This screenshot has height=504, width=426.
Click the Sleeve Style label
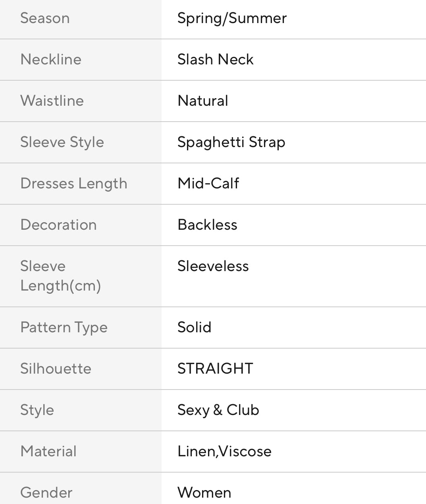pos(62,142)
